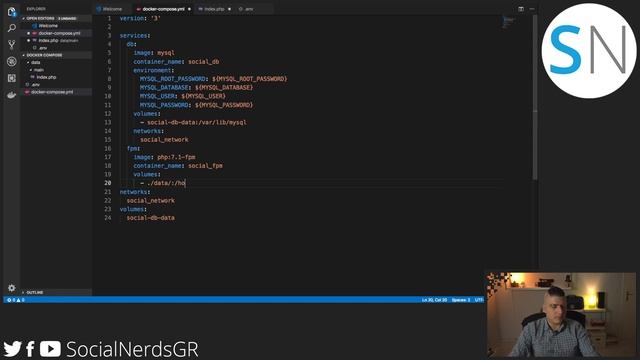Open .env file in project tree
Viewport: 640px width, 360px height.
point(56,84)
